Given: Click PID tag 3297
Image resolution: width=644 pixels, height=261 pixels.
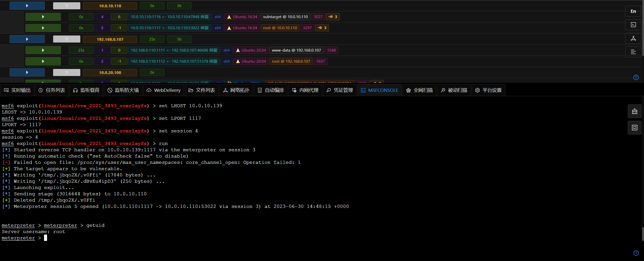Looking at the screenshot, I should [307, 28].
